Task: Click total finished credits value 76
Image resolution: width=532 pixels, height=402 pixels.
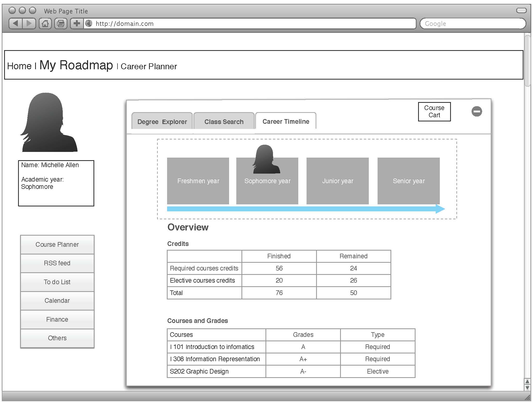Action: click(x=279, y=293)
